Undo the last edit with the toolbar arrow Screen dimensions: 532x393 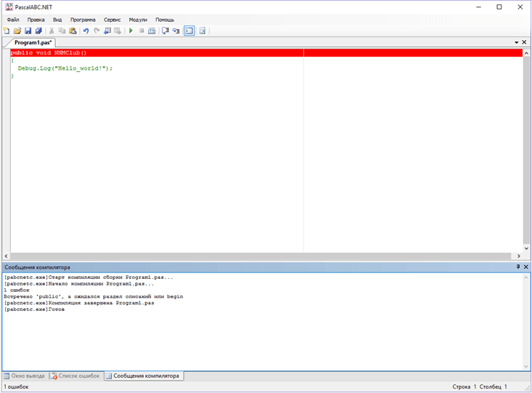tap(86, 31)
